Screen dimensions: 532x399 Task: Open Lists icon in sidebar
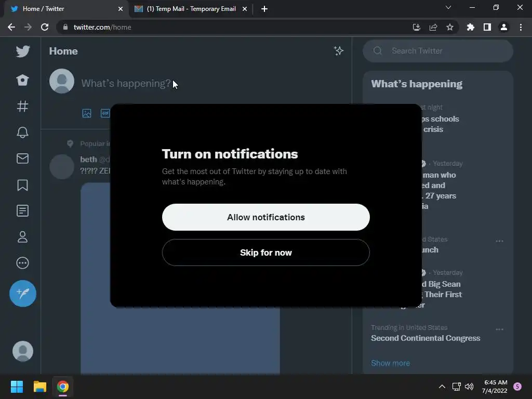pos(22,211)
